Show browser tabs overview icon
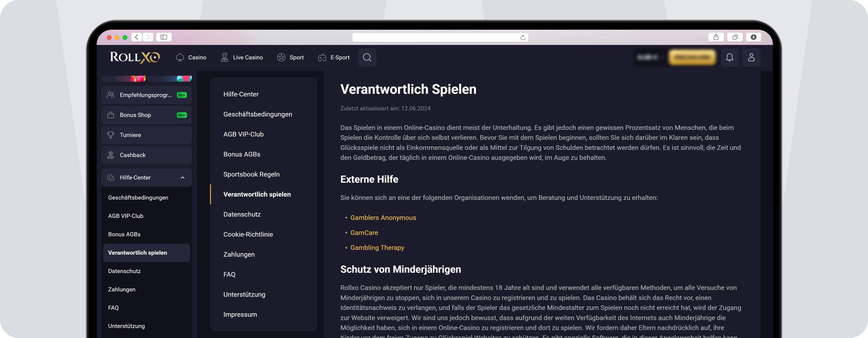868x338 pixels. [735, 37]
